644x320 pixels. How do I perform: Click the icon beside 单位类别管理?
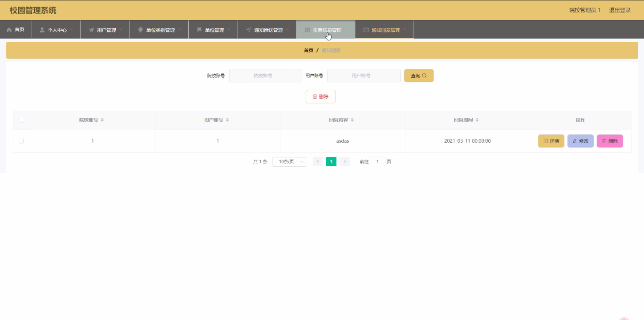[141, 30]
